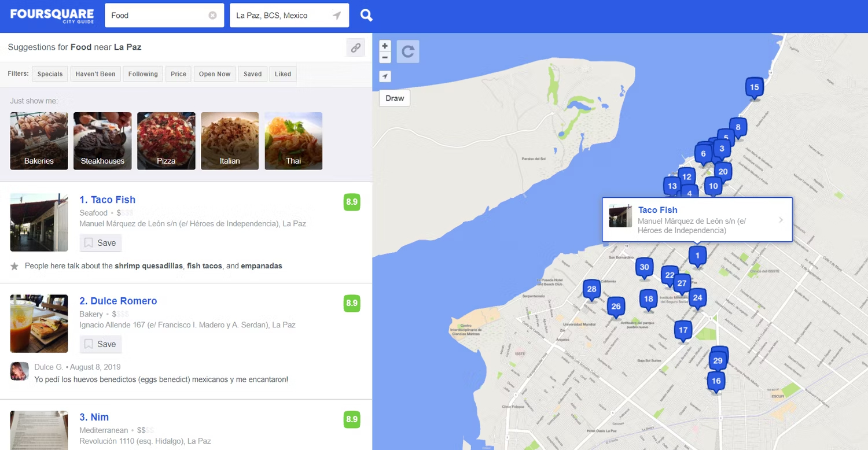This screenshot has width=868, height=450.
Task: Enable the Open Now filter
Action: click(214, 73)
